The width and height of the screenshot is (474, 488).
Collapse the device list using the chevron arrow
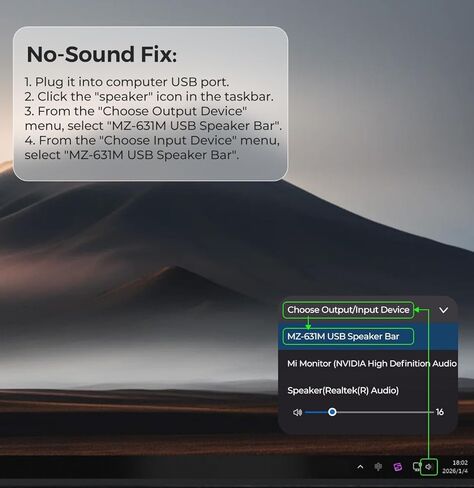[x=443, y=310]
